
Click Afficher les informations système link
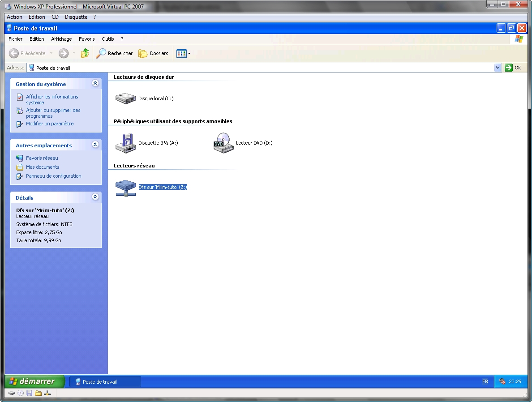[x=52, y=99]
